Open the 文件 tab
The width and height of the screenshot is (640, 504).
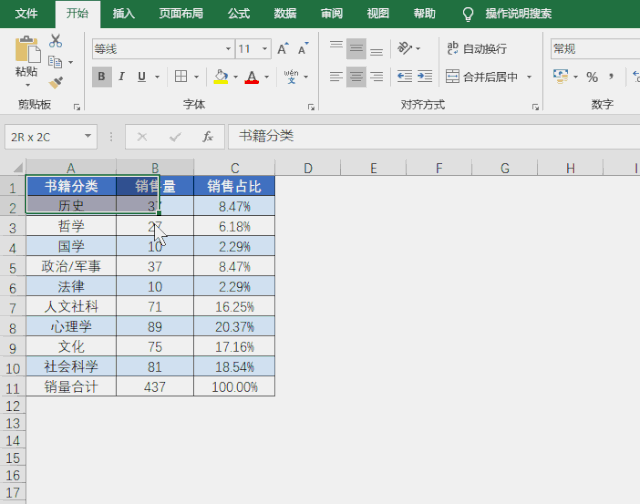point(27,14)
